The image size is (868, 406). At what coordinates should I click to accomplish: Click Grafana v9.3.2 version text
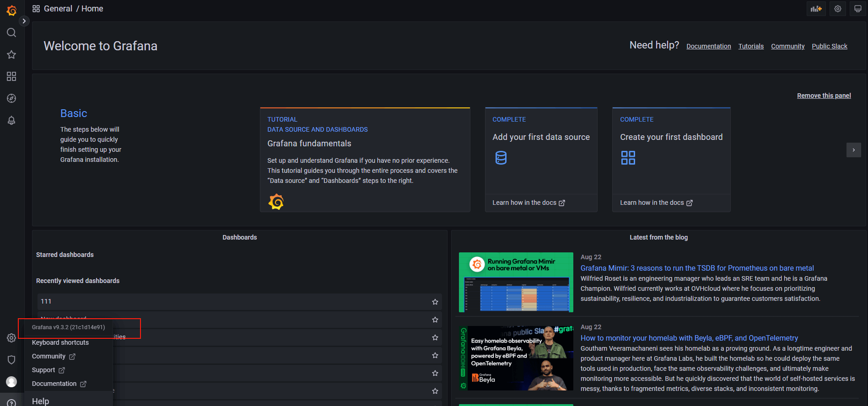click(69, 327)
